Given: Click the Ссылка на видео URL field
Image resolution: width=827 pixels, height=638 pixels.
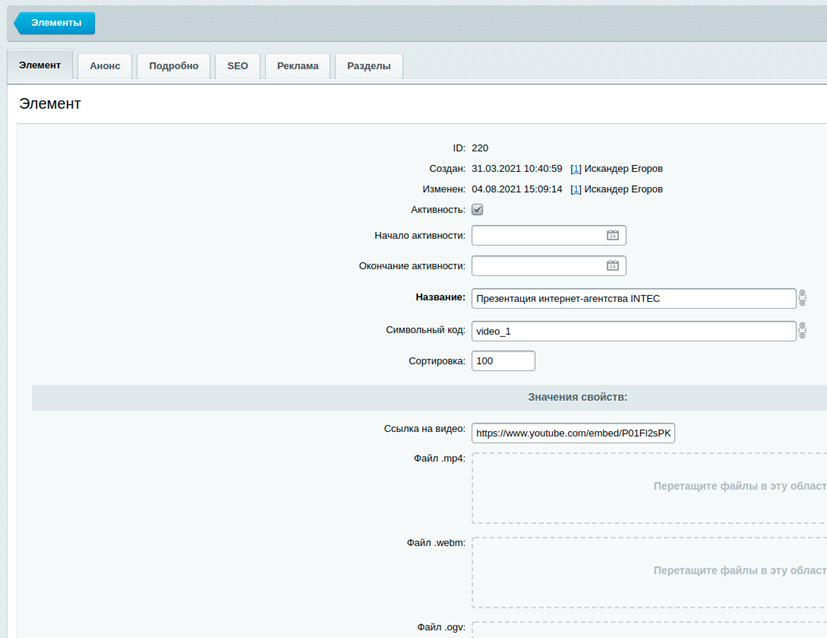Looking at the screenshot, I should pos(574,433).
